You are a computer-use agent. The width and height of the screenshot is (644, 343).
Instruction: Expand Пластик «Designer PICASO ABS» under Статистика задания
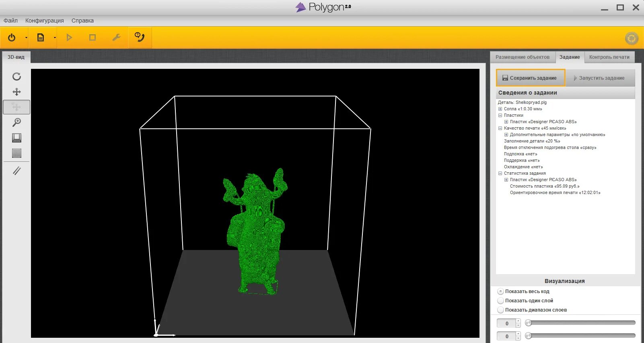coord(506,180)
